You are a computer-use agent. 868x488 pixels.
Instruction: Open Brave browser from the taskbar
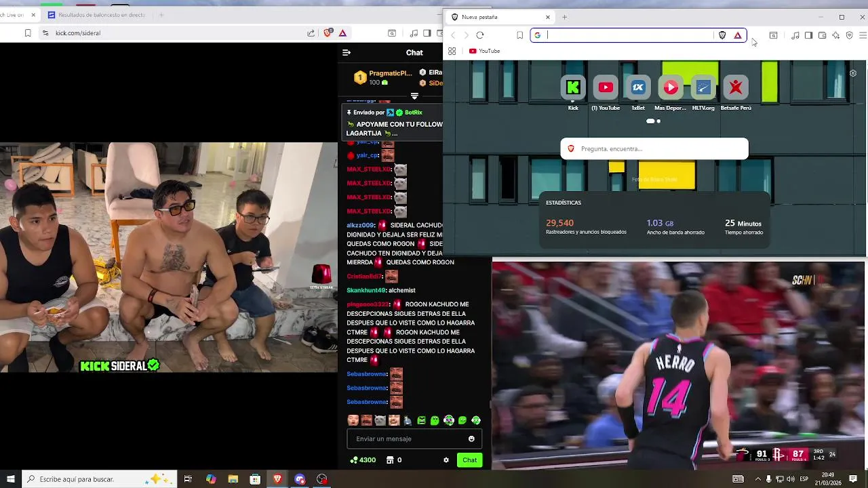pyautogui.click(x=277, y=479)
